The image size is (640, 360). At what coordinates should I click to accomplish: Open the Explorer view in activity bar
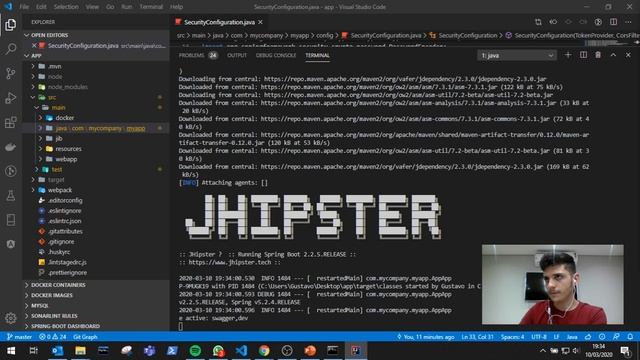point(11,25)
